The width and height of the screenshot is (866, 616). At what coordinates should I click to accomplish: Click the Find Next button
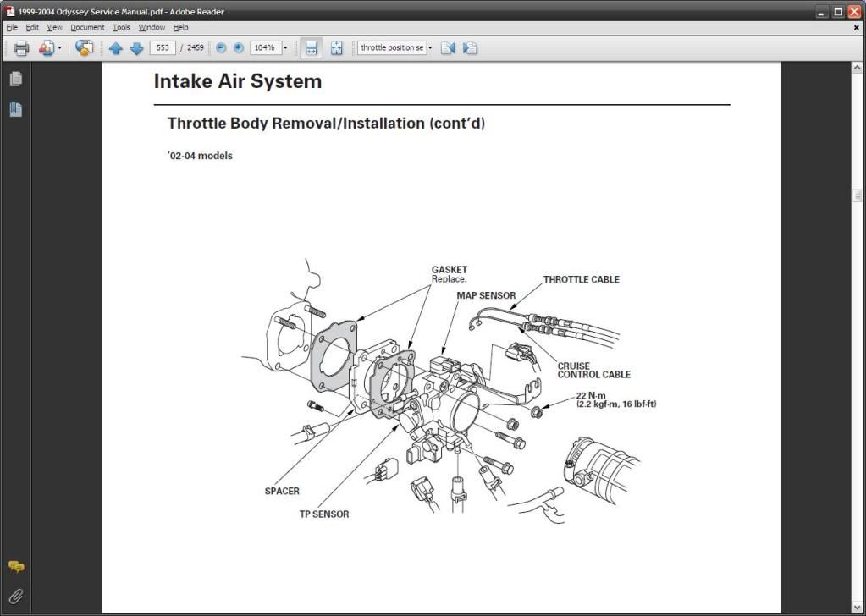tap(470, 47)
